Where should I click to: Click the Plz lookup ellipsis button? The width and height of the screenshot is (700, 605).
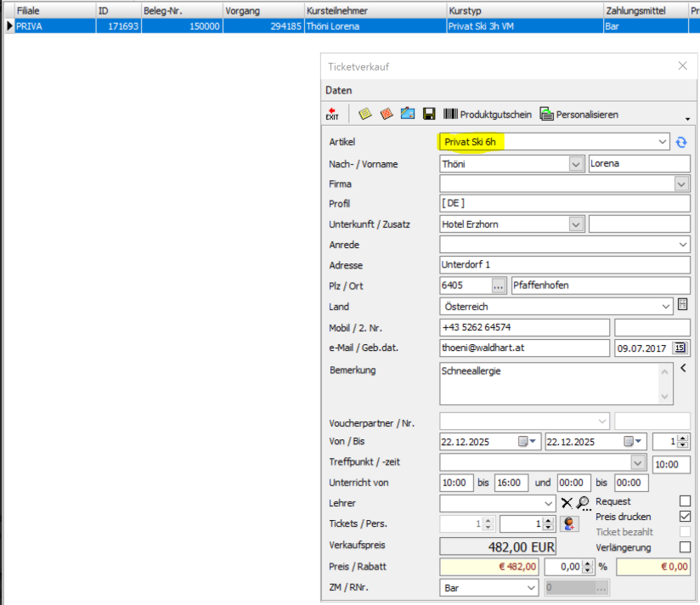(x=499, y=286)
